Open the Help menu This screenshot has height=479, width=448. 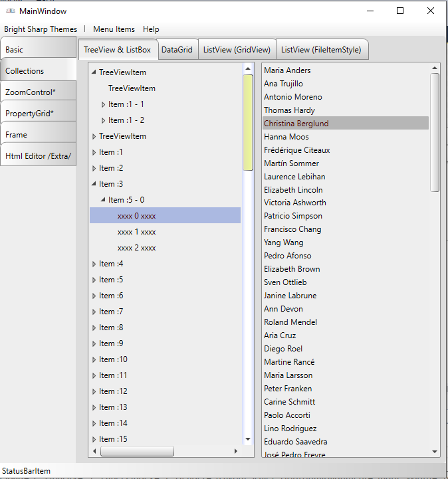tap(151, 29)
